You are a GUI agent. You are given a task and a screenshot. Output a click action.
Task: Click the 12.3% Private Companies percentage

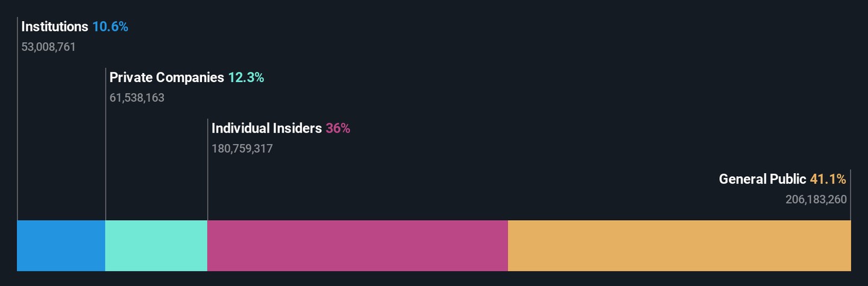[x=246, y=77]
